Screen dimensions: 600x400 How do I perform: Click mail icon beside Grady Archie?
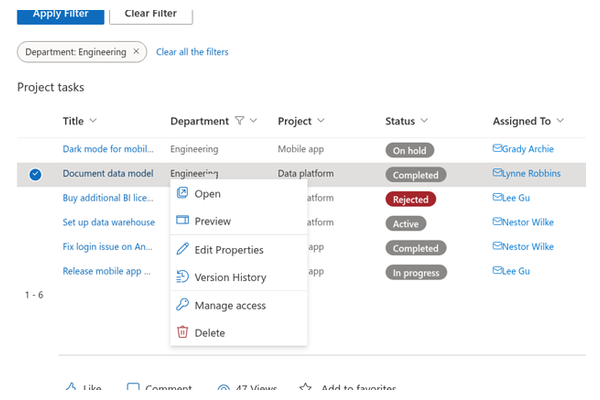click(x=497, y=148)
